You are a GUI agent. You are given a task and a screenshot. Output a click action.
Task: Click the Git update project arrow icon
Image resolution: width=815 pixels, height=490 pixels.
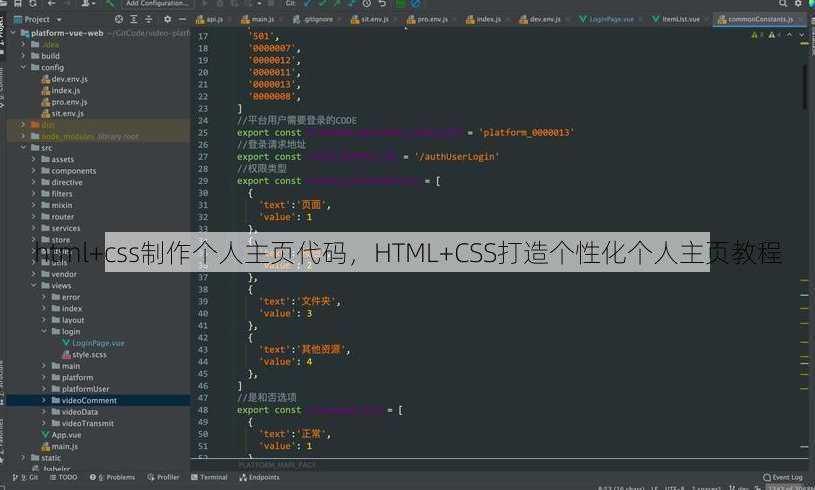308,3
